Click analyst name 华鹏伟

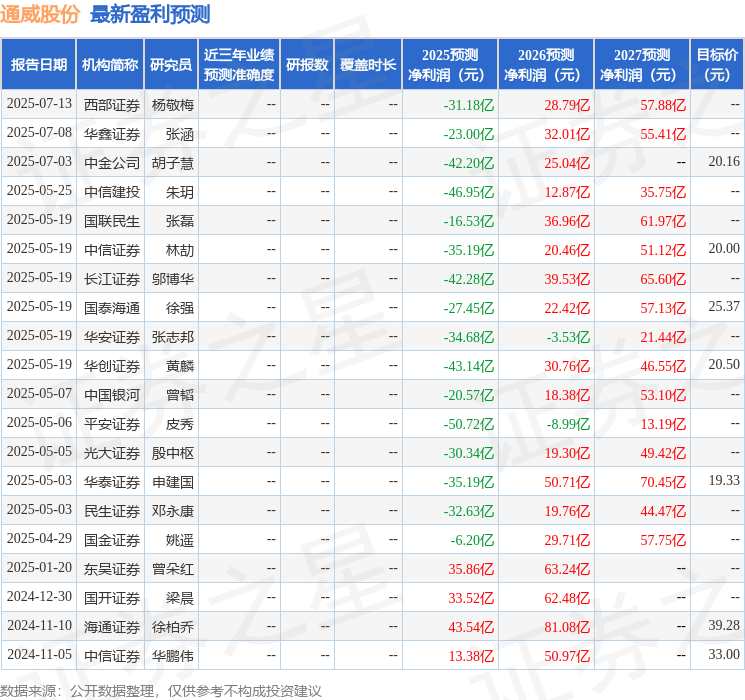[172, 656]
